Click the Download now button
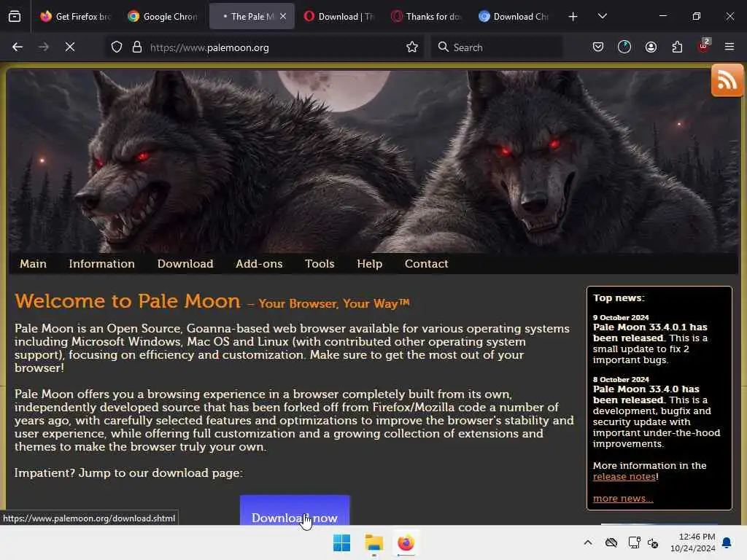This screenshot has height=560, width=747. 295,510
